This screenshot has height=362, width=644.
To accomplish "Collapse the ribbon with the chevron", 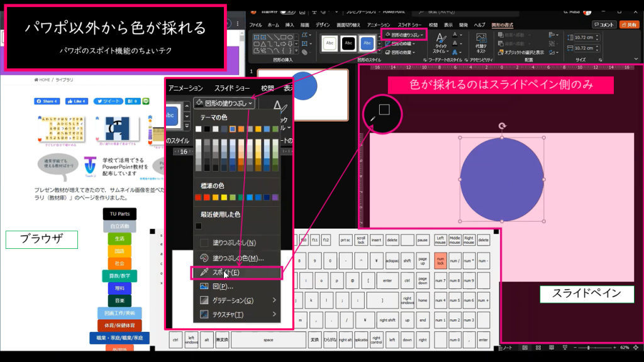I will tap(636, 60).
